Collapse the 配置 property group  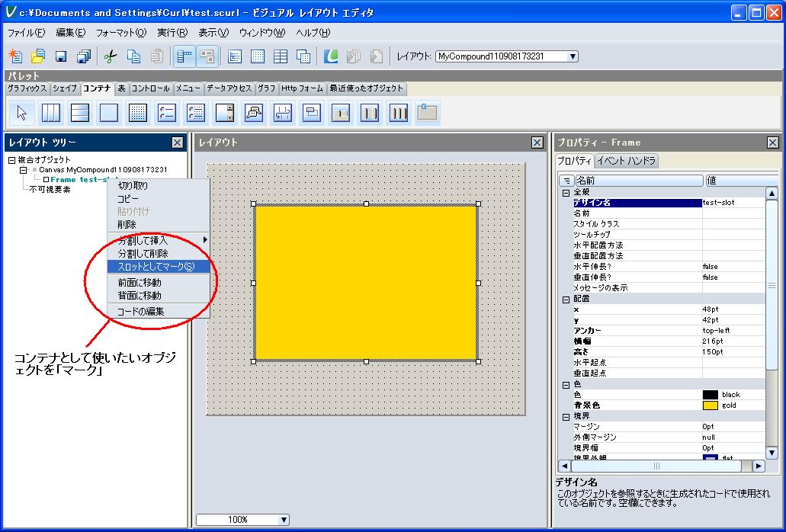(x=566, y=299)
